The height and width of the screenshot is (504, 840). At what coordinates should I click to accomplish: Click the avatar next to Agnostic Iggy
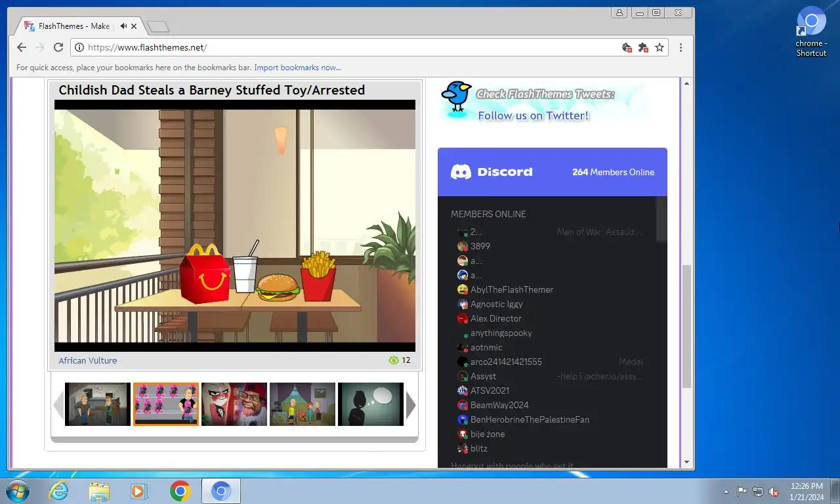[463, 304]
